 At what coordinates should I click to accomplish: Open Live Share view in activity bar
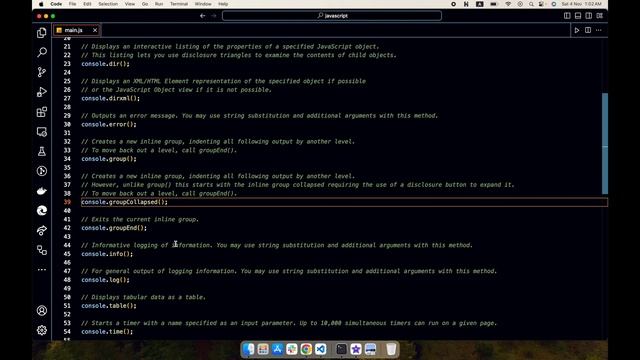click(42, 231)
